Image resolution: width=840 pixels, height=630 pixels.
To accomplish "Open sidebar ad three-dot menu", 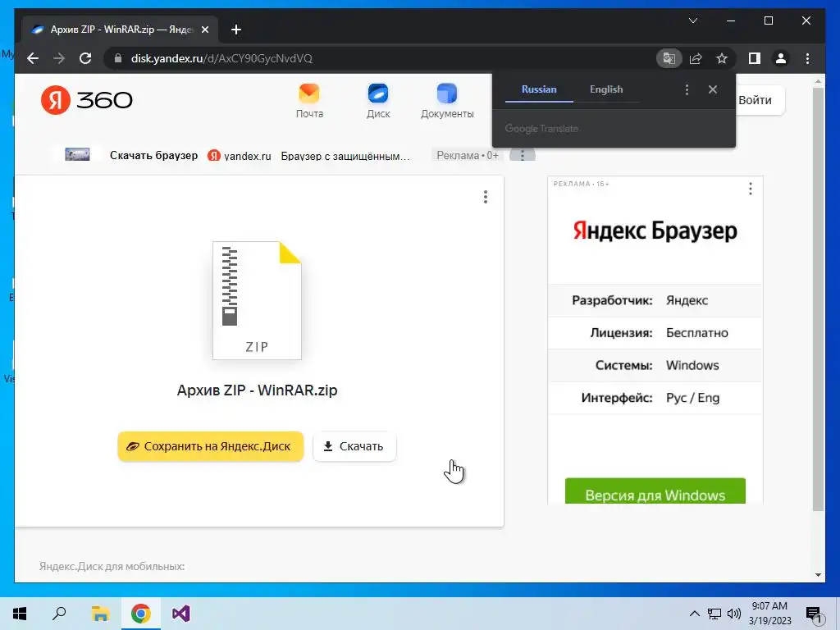I will pos(750,189).
